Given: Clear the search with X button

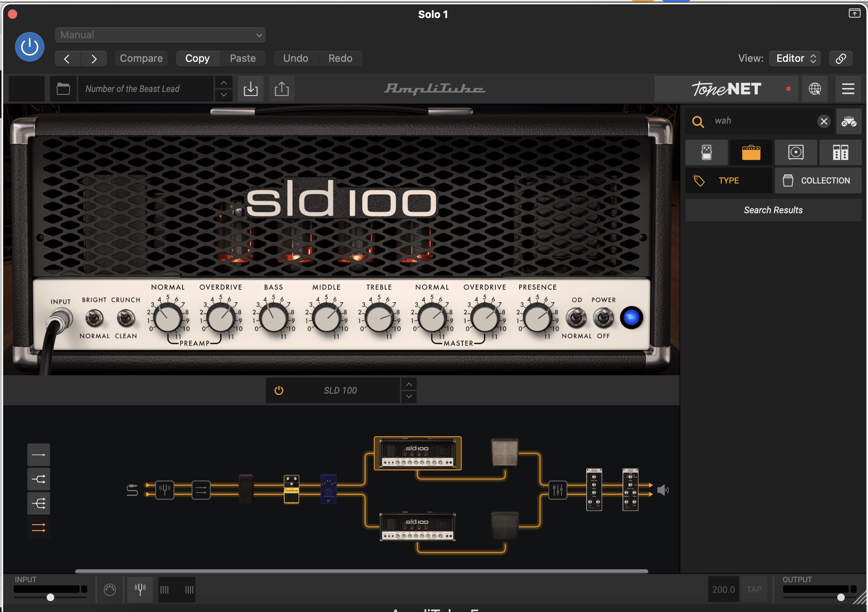Looking at the screenshot, I should pos(824,121).
